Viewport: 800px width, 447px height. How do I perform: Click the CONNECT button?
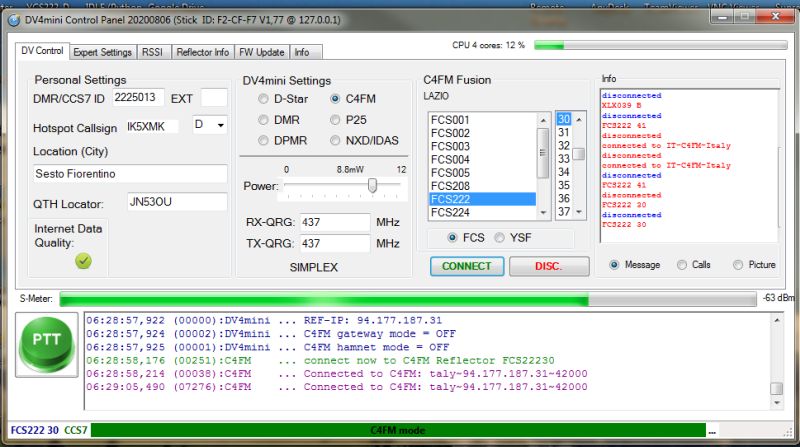coord(467,266)
